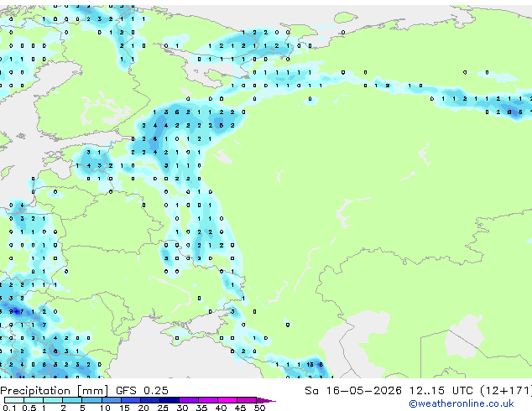Select the 'Sa 16-05-2026 12..15 UTC' timestamp

click(x=389, y=391)
